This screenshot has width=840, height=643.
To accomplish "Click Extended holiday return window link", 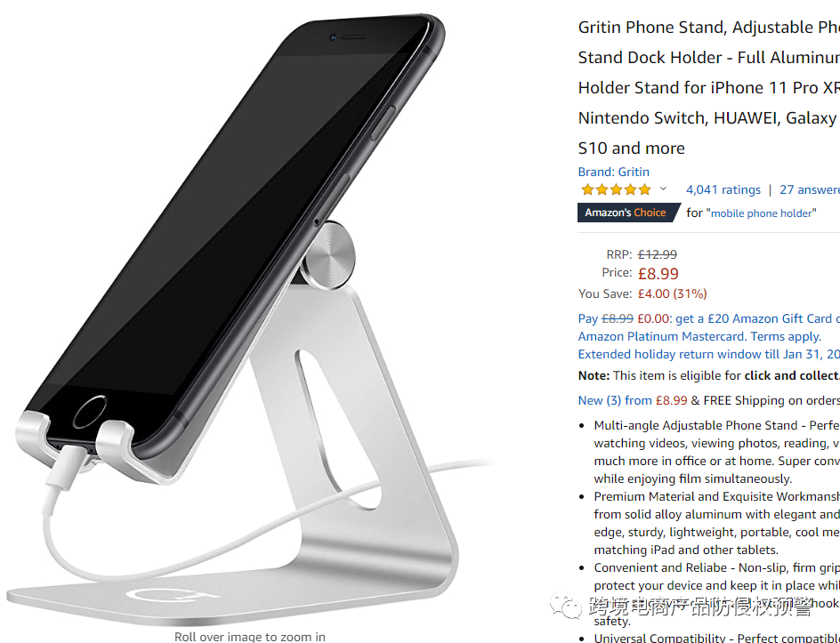I will [x=708, y=355].
